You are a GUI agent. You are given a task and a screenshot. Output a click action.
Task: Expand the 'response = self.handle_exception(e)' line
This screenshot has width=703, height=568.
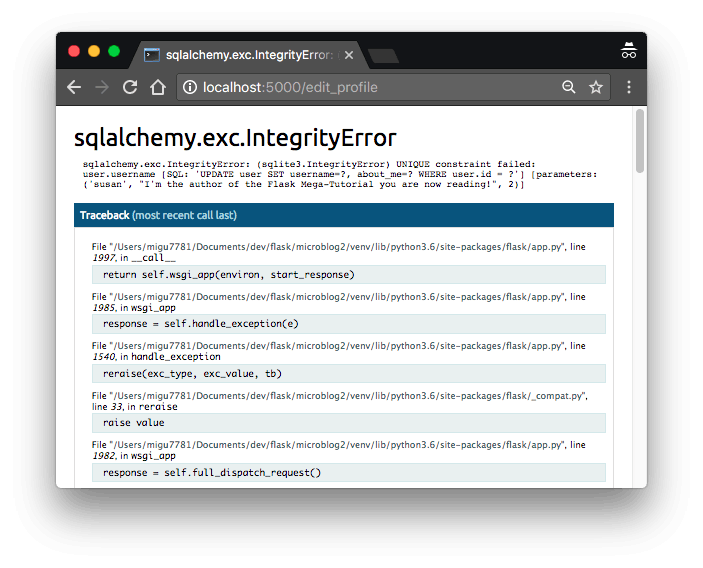pyautogui.click(x=348, y=324)
